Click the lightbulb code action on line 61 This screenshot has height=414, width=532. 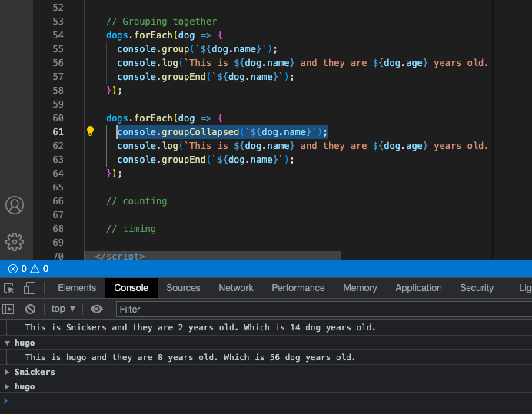click(x=90, y=131)
